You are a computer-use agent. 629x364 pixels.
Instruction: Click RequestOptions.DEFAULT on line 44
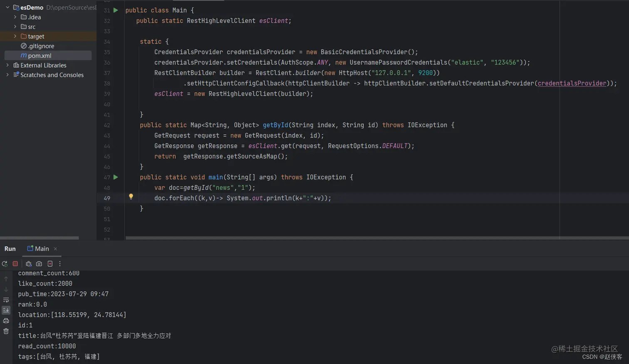click(367, 146)
